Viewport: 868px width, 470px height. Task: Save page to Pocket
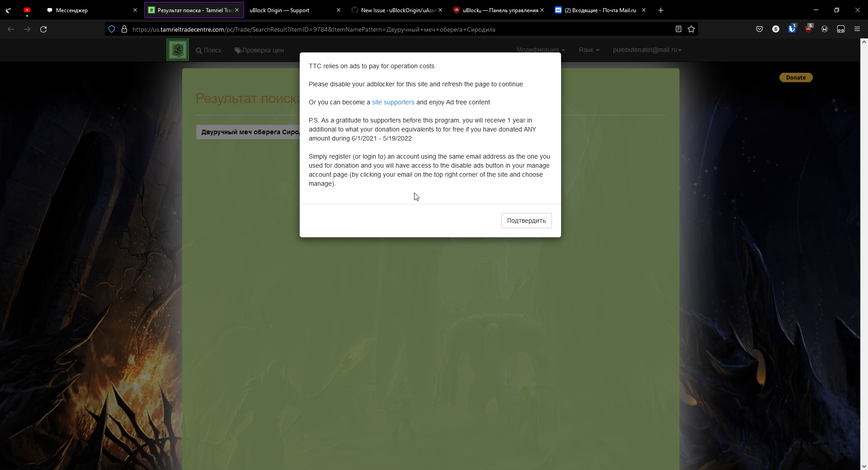pos(759,29)
